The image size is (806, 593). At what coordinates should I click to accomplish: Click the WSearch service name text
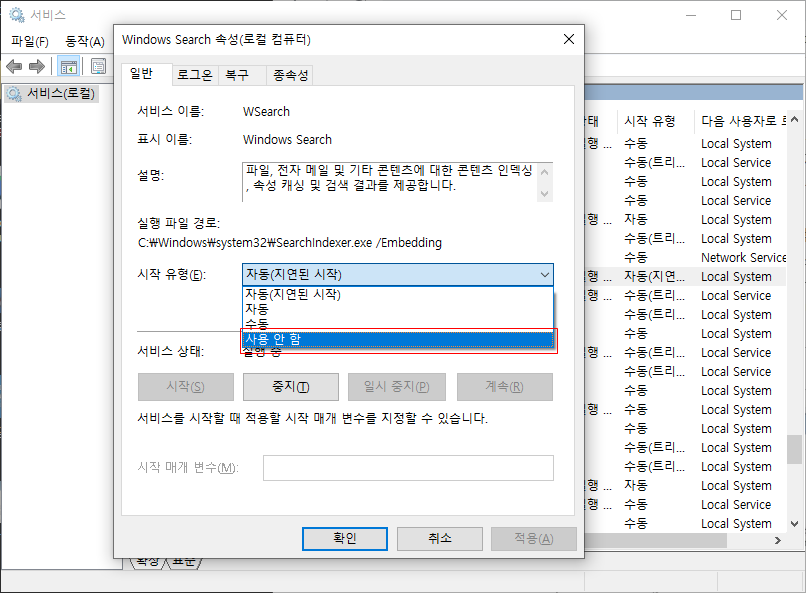coord(266,112)
